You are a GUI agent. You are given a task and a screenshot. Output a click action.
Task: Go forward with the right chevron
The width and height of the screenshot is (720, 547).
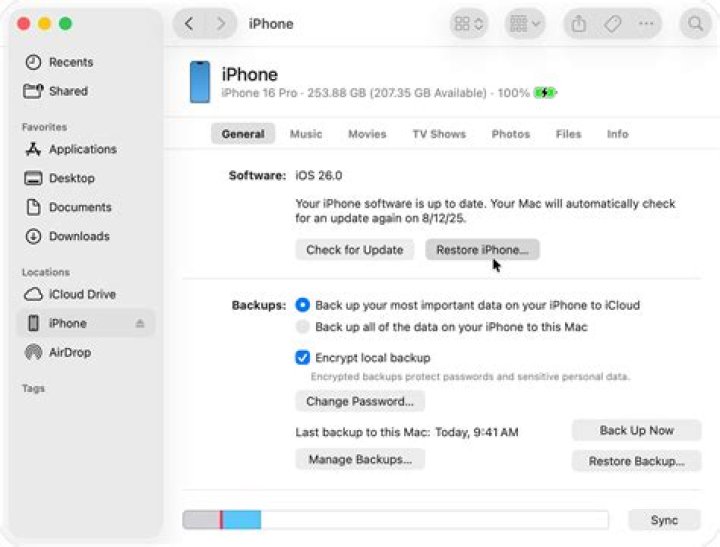221,23
